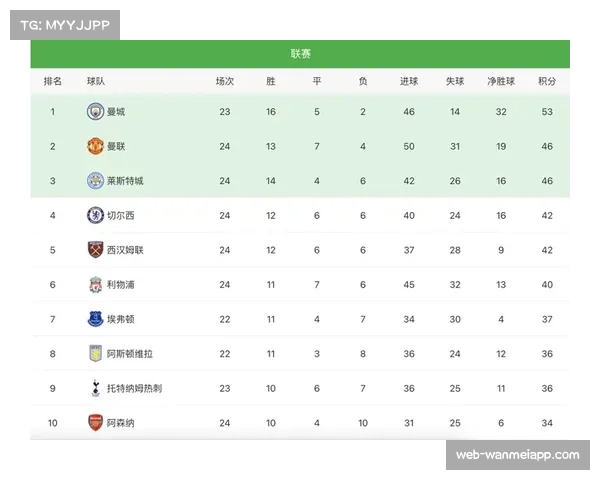The image size is (600, 480).
Task: Click the West Ham club crest
Action: point(95,250)
